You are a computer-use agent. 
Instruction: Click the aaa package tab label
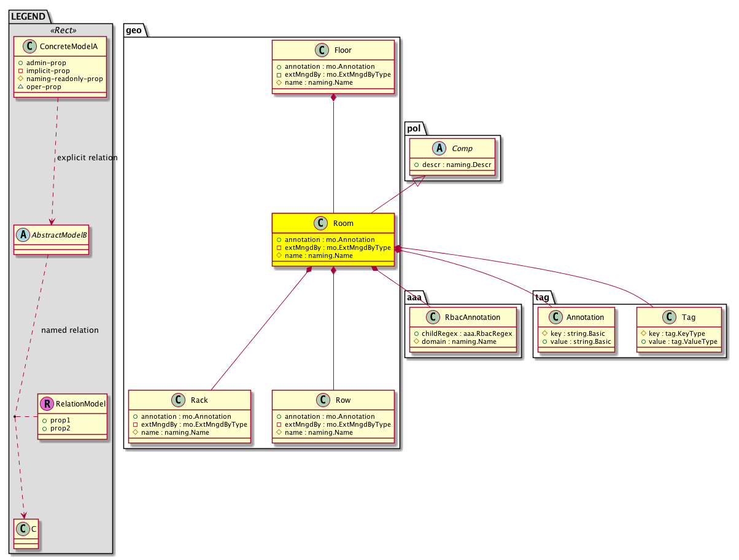pos(415,297)
